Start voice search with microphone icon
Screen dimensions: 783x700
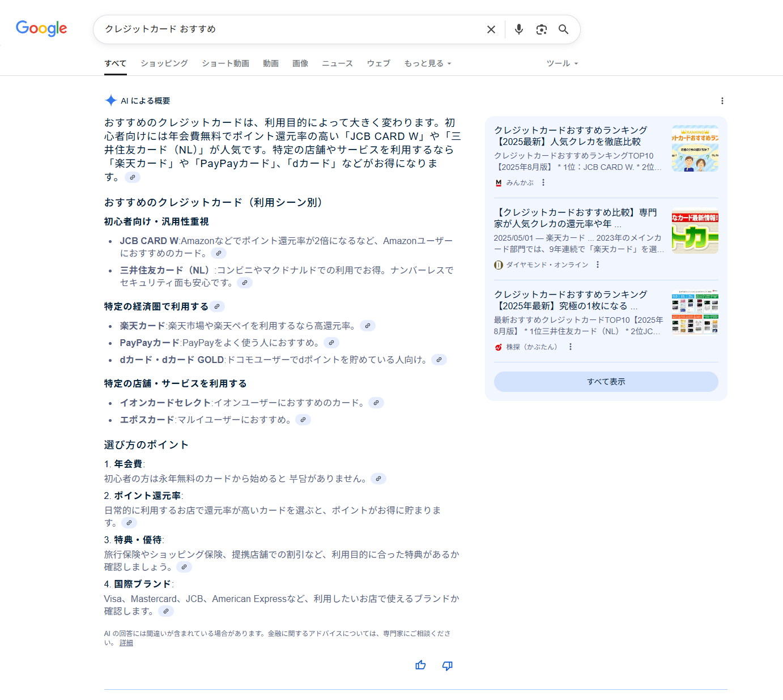(518, 29)
